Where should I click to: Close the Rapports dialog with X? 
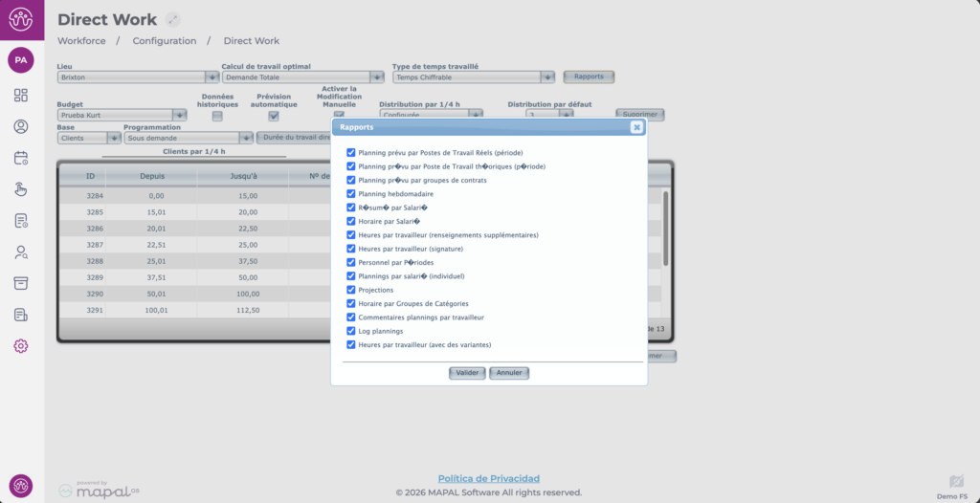636,126
